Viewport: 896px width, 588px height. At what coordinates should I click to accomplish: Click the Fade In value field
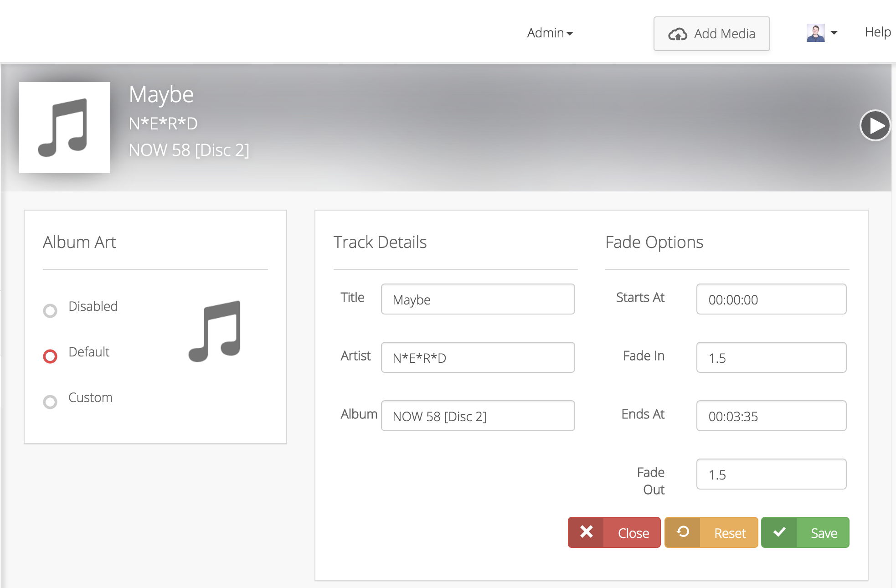pyautogui.click(x=771, y=357)
